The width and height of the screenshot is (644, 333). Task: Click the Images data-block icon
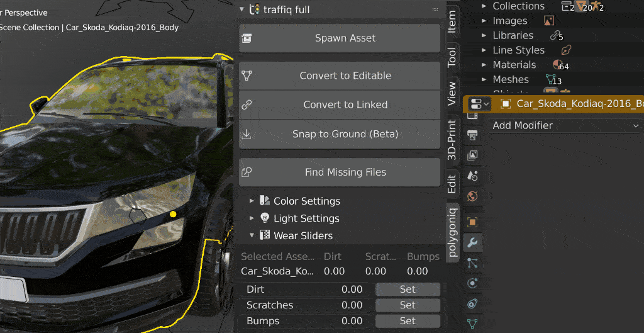coord(548,21)
